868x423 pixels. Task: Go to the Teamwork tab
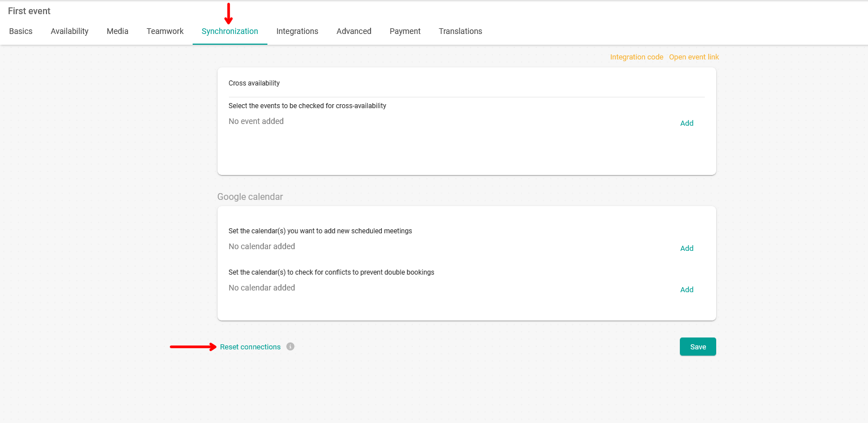click(x=165, y=31)
